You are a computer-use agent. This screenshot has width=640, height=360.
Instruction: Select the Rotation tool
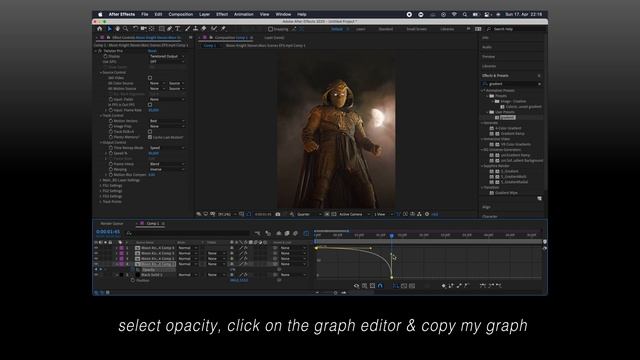coord(135,29)
